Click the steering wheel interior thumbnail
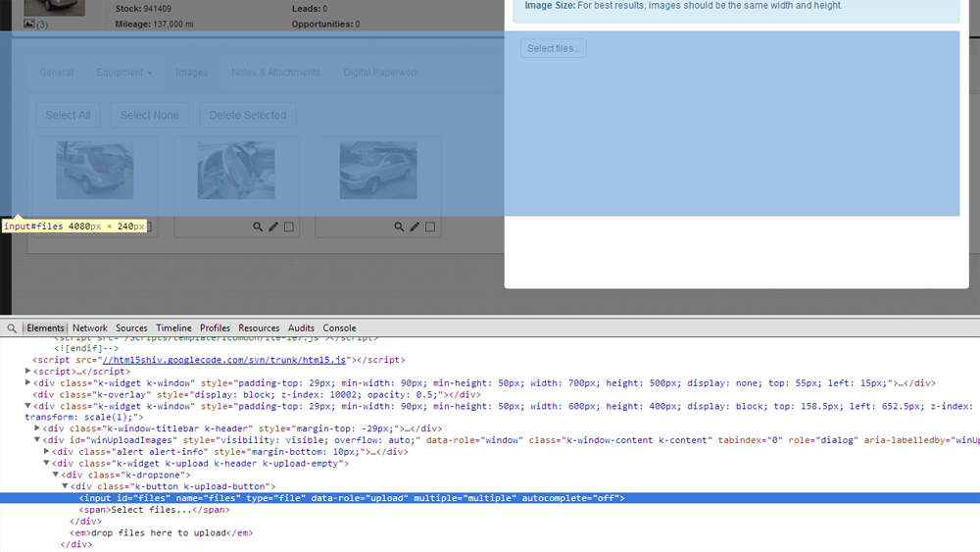980x552 pixels. (x=236, y=170)
